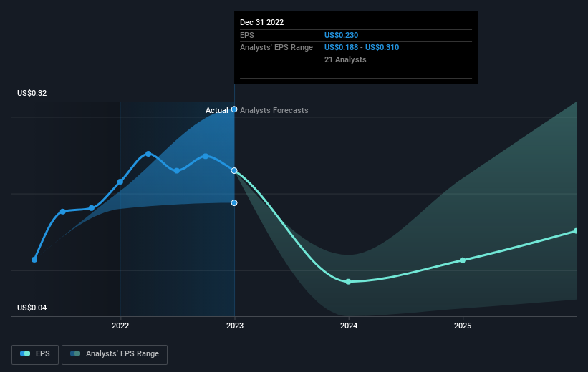Toggle the EPS legend button
Image resolution: width=588 pixels, height=372 pixels.
pyautogui.click(x=35, y=354)
